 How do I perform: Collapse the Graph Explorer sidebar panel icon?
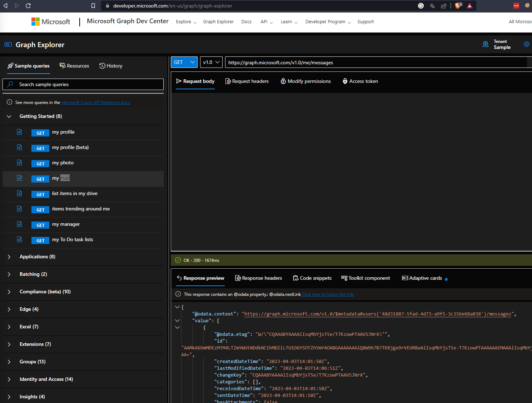(x=8, y=45)
